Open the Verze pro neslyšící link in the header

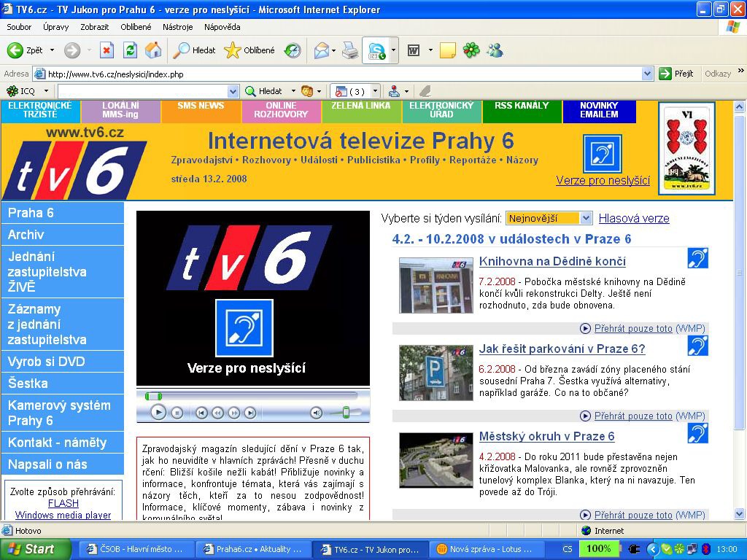pos(603,181)
